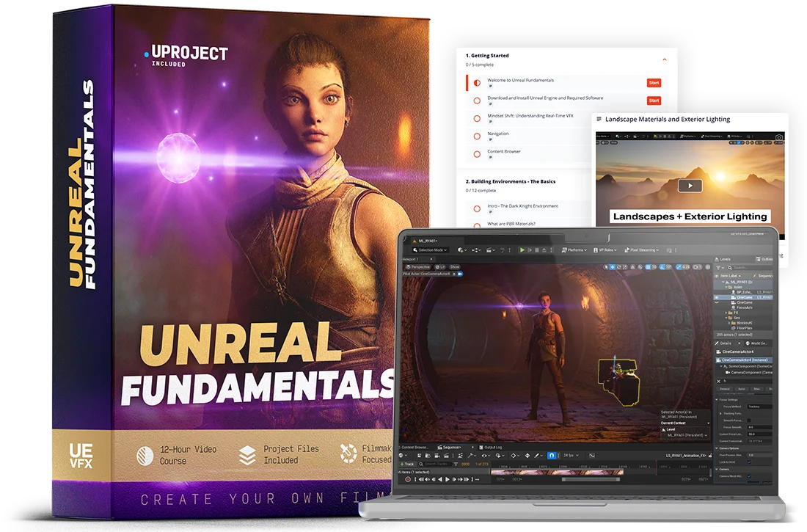This screenshot has height=532, width=807.
Task: Toggle visibility eye on selected CineCameraActor row
Action: [717, 298]
